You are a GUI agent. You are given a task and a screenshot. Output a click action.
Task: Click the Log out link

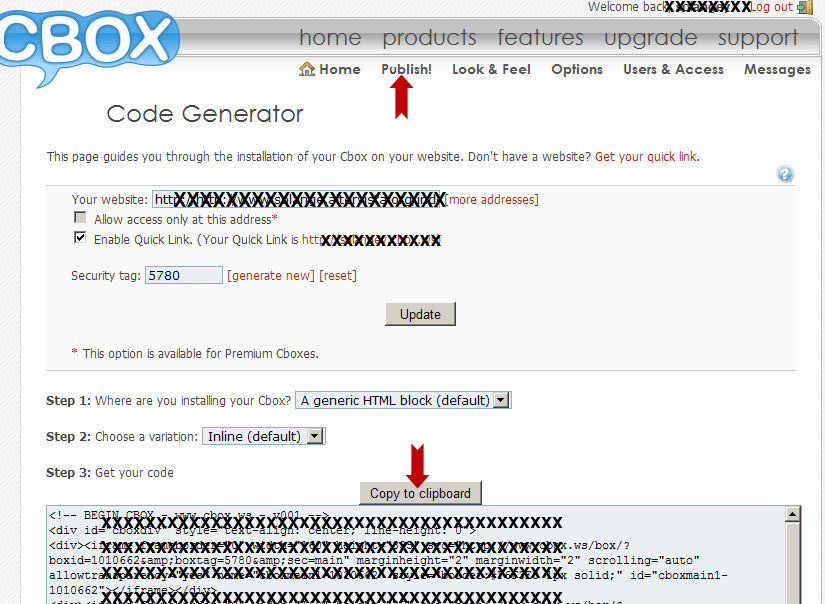(771, 7)
